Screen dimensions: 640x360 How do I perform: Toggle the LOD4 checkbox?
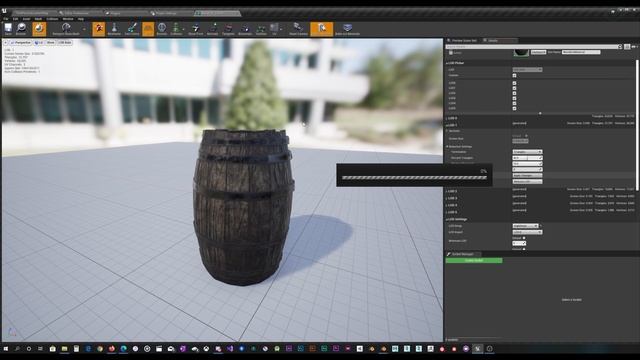pyautogui.click(x=514, y=103)
